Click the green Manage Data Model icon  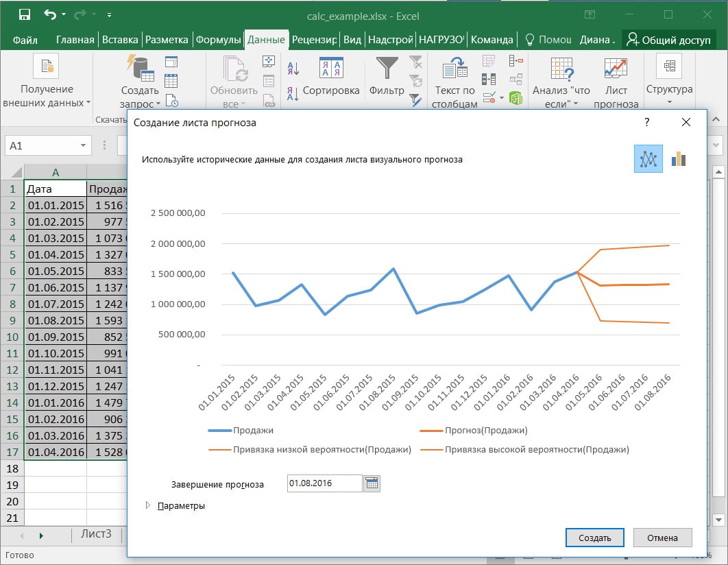(x=515, y=98)
